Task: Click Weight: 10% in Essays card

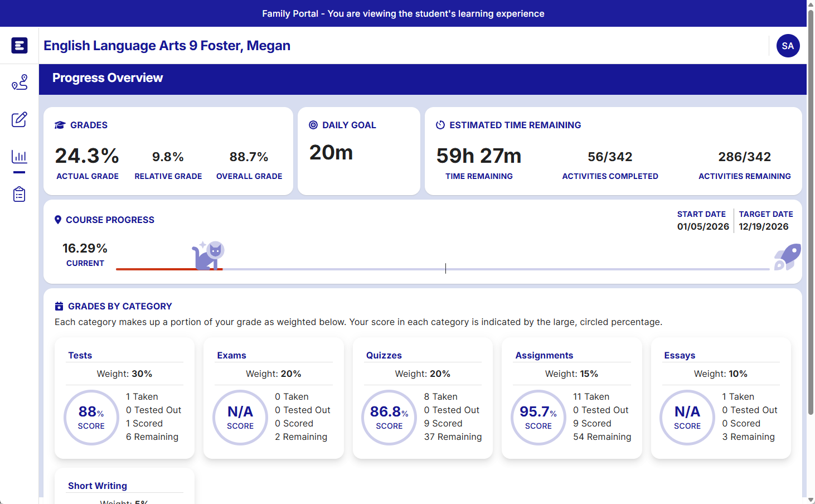Action: pos(721,374)
